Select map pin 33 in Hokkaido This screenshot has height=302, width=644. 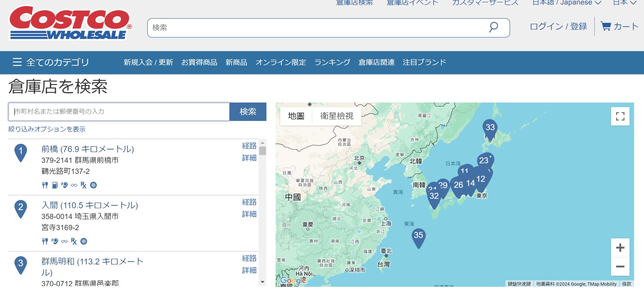pos(490,129)
